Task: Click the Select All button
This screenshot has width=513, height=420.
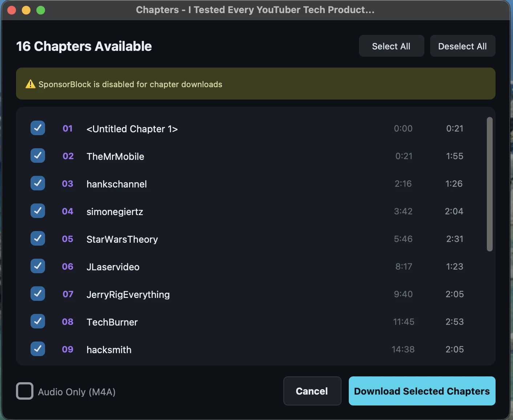Action: click(391, 46)
